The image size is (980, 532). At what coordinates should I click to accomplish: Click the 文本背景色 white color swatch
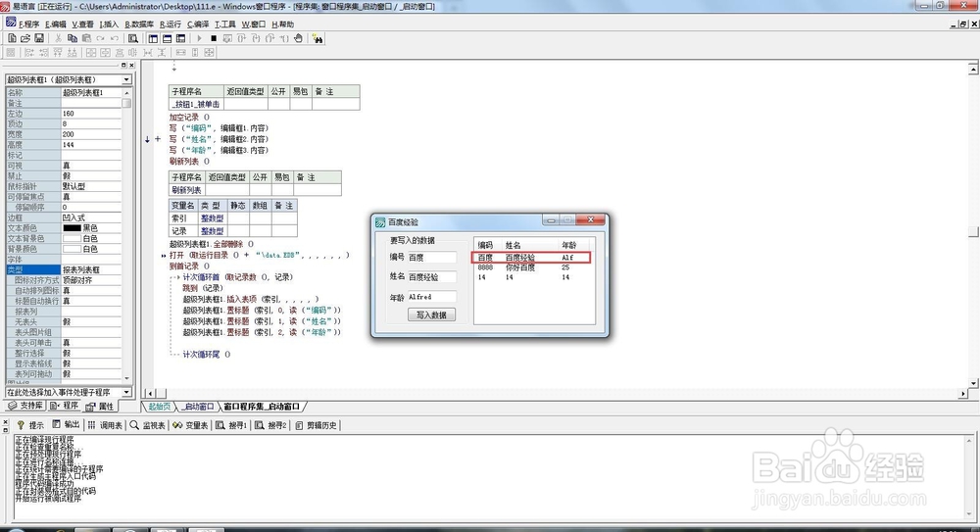coord(72,238)
